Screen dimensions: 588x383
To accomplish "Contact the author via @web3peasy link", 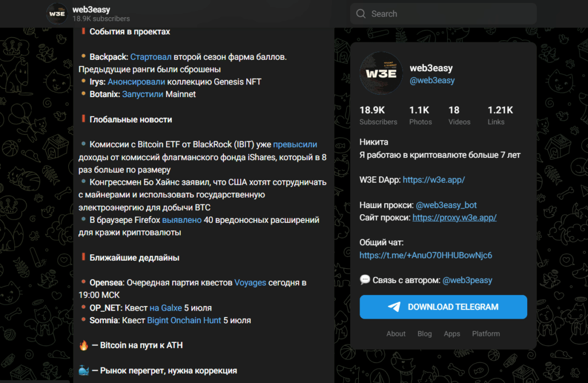I will pyautogui.click(x=467, y=280).
